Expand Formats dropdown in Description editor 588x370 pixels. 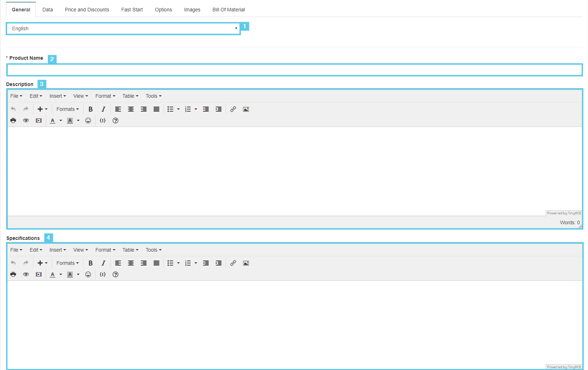point(68,109)
